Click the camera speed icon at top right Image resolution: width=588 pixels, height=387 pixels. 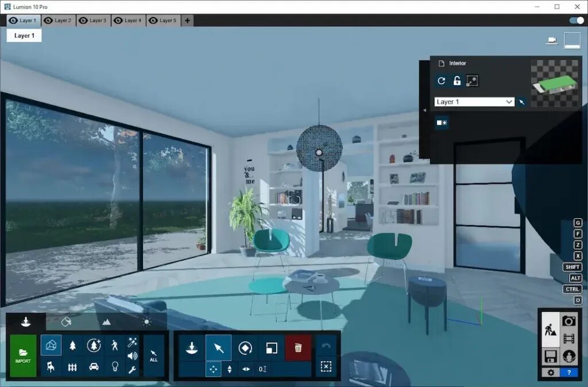pos(552,41)
